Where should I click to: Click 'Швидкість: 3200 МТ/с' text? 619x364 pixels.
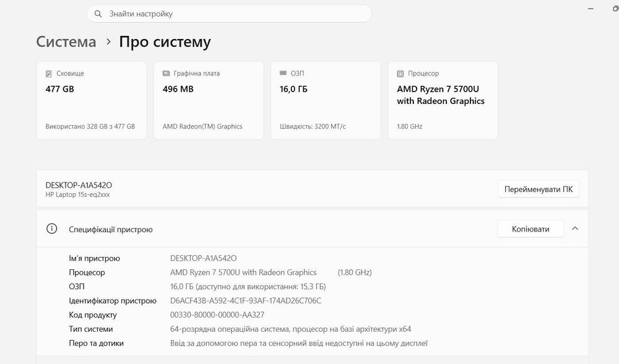point(313,126)
